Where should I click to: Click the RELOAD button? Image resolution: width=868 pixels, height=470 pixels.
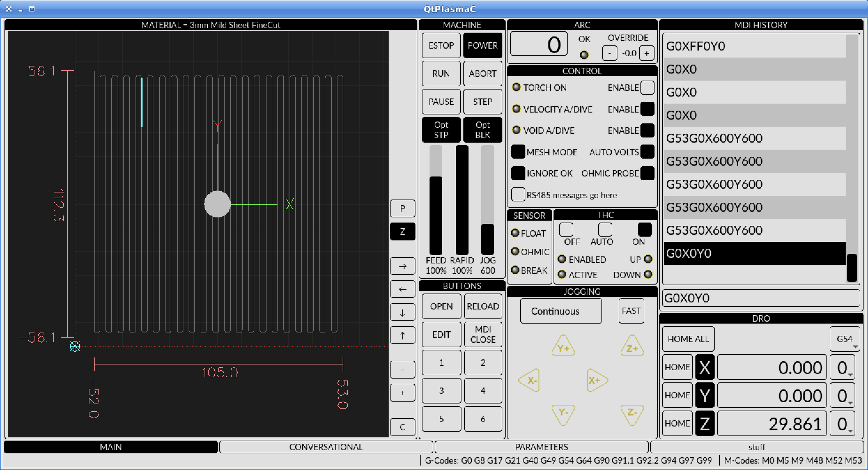(483, 306)
